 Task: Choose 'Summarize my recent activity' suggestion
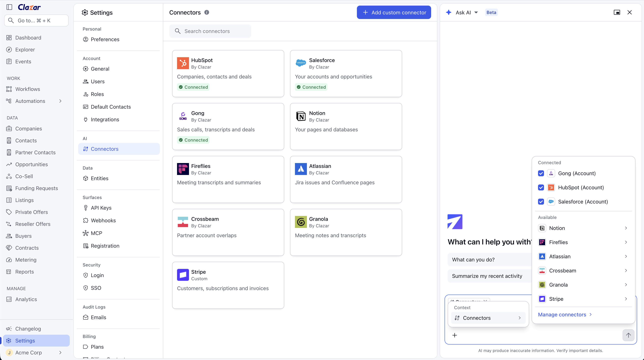pos(490,276)
